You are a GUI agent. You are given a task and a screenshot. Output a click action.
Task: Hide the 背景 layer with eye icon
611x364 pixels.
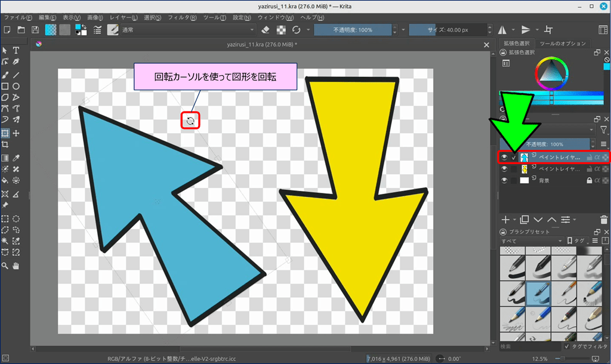(504, 180)
